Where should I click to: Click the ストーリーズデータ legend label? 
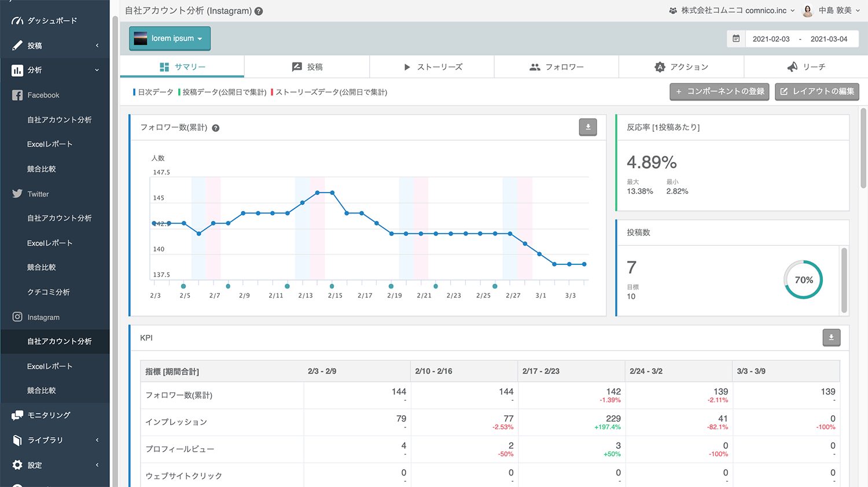click(x=331, y=92)
